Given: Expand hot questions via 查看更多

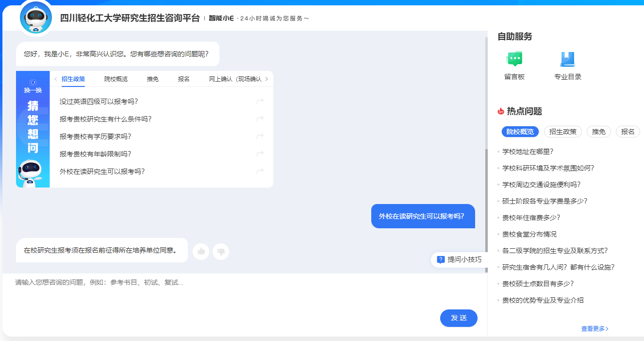Looking at the screenshot, I should (595, 329).
